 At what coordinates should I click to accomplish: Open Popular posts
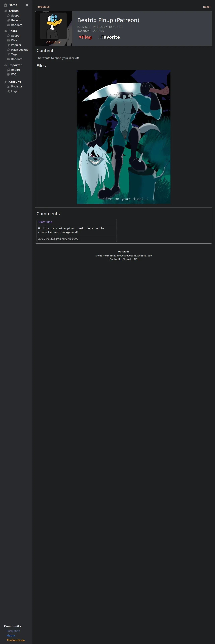tap(16, 45)
